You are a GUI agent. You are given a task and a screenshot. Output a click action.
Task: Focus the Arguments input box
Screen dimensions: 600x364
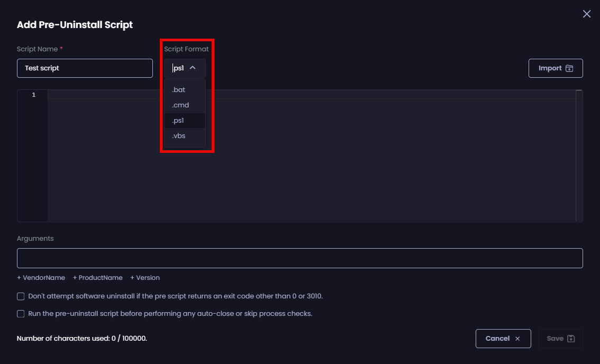pos(299,258)
